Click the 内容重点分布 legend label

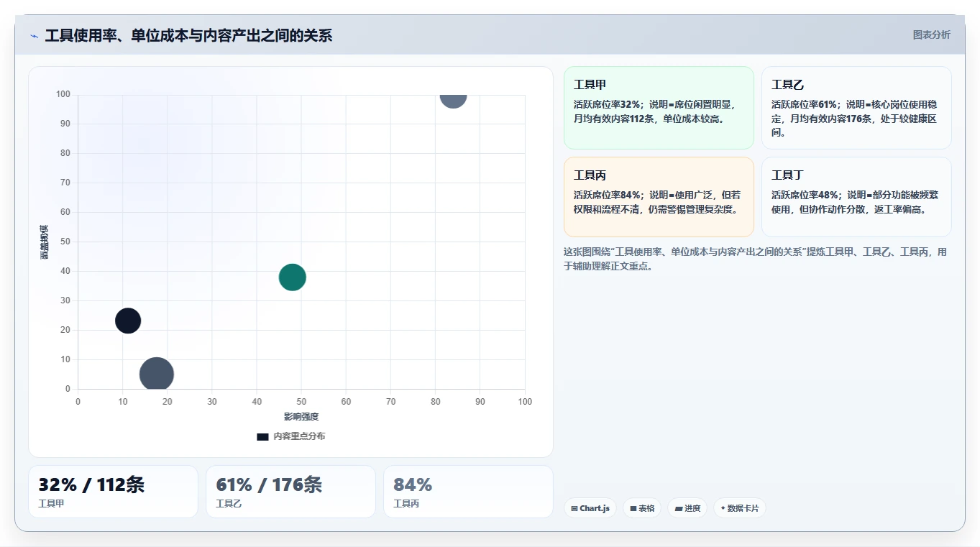(x=299, y=436)
